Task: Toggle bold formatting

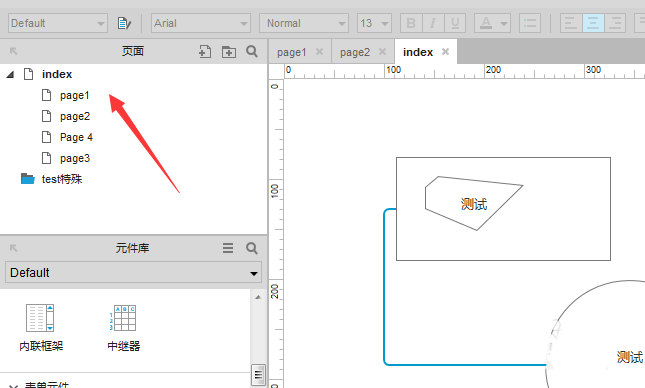Action: [411, 23]
